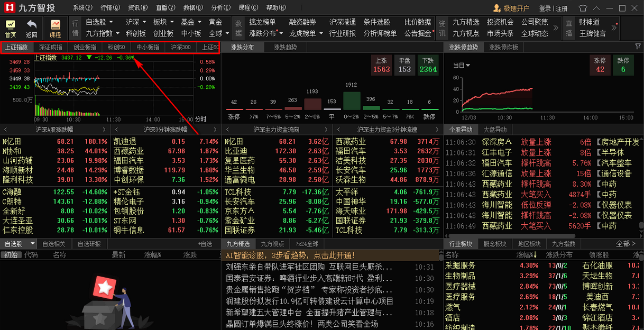
Task: Open the 课程 course chart icon
Action: coord(55,28)
